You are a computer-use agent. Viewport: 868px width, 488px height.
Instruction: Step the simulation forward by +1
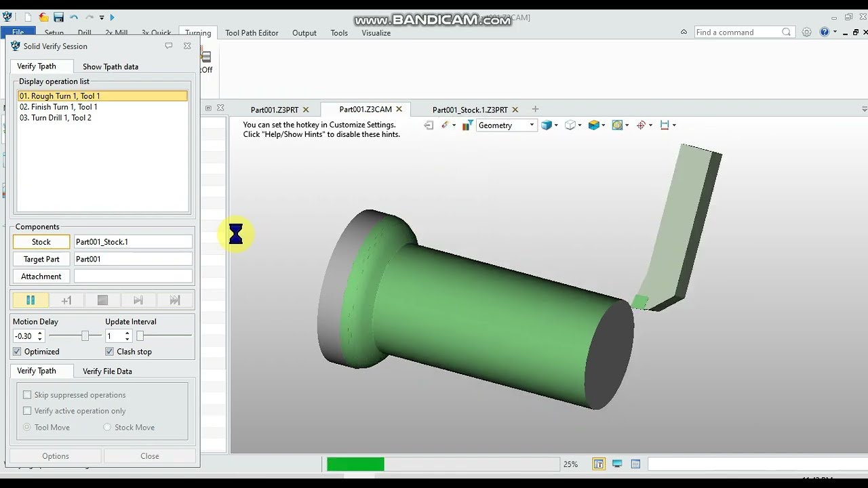(66, 300)
